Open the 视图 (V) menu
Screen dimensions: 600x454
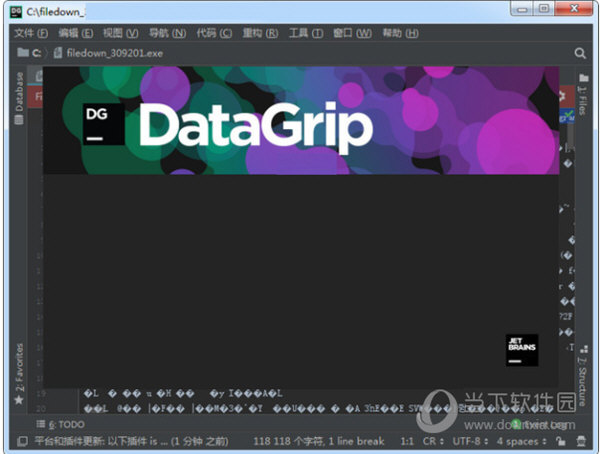click(x=121, y=33)
